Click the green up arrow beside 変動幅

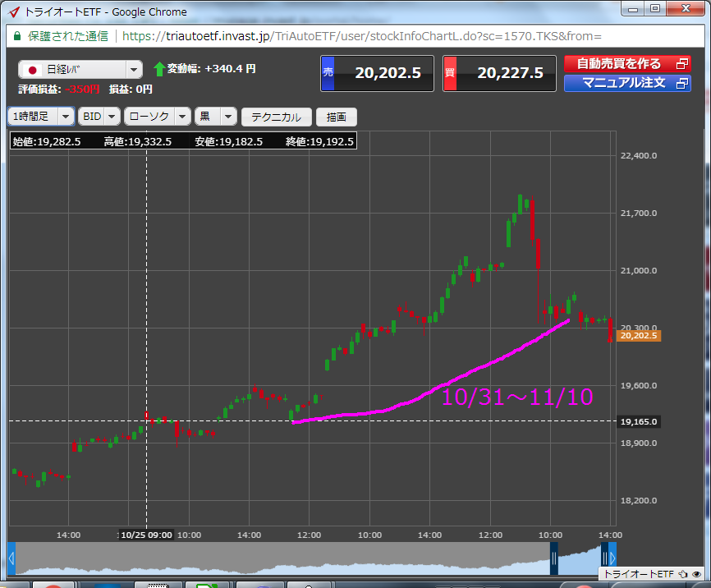coord(159,69)
